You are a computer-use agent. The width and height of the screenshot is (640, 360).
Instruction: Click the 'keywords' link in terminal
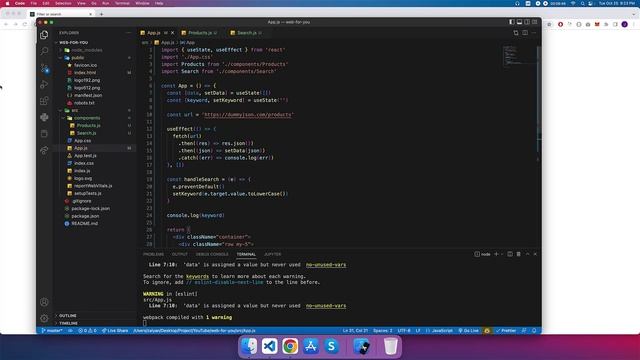point(197,276)
